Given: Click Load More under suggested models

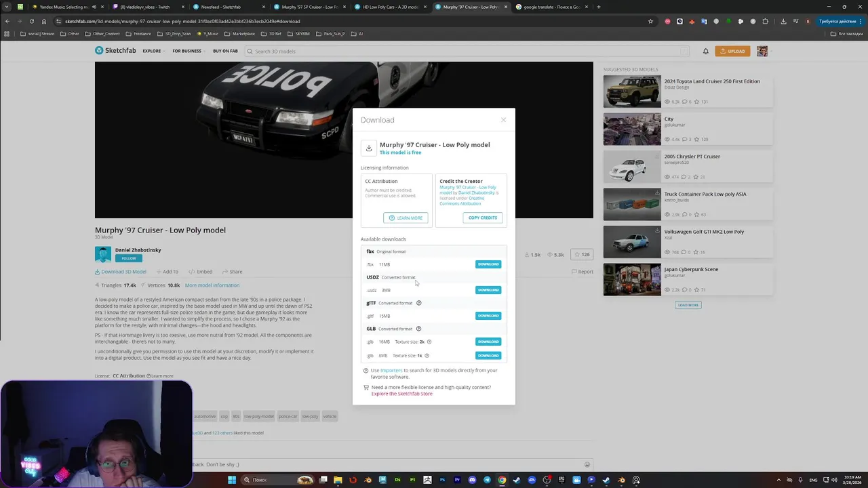Looking at the screenshot, I should (688, 305).
